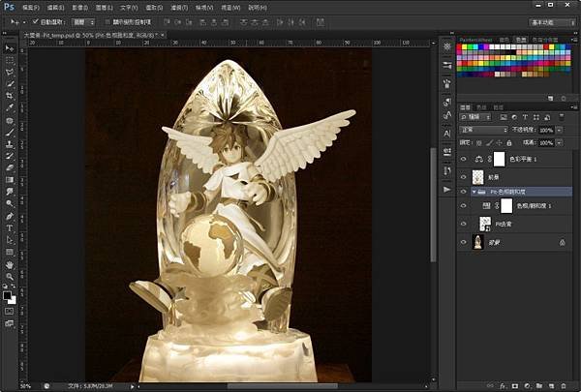This screenshot has height=392, width=581.
Task: Hide the Color Balance 1 adjustment layer
Action: pyautogui.click(x=464, y=159)
